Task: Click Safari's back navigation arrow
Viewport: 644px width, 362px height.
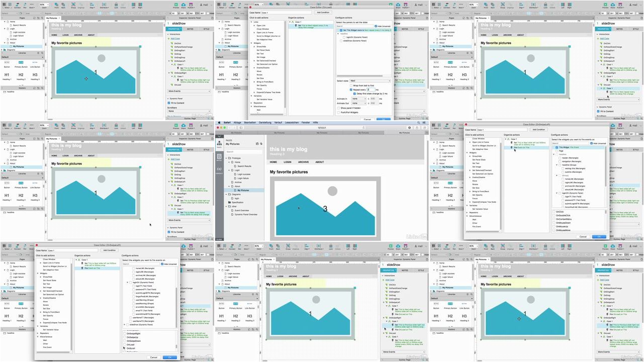Action: tap(229, 128)
